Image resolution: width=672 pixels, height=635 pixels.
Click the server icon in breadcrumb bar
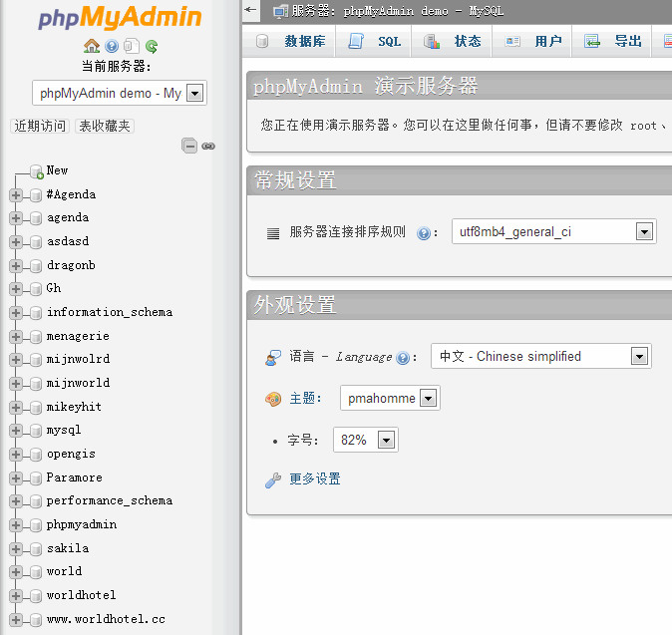[x=280, y=11]
